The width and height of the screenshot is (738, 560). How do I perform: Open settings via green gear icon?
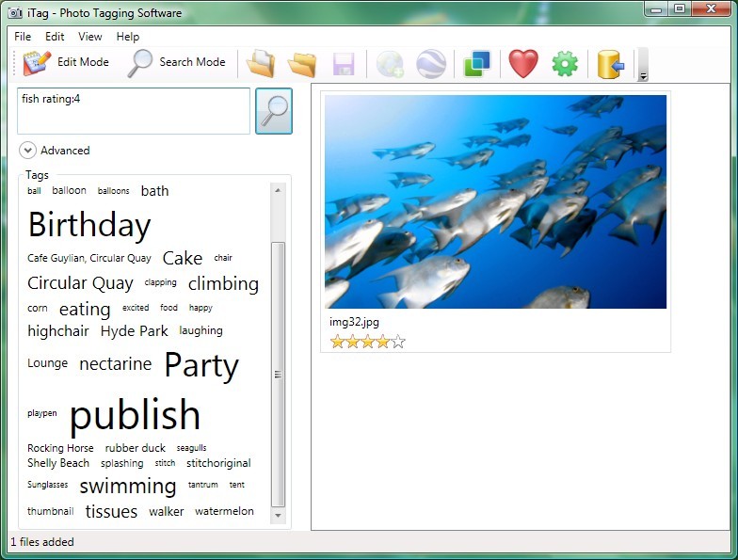(x=565, y=64)
